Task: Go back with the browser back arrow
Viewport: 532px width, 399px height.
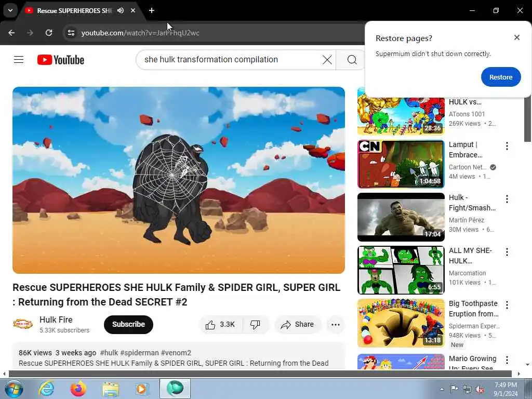Action: pyautogui.click(x=11, y=33)
